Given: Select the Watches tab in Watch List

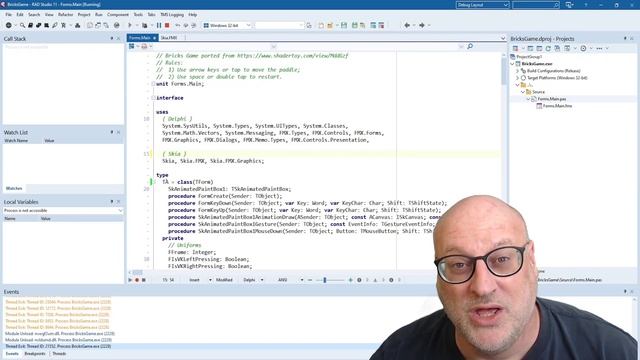Looking at the screenshot, I should click(x=14, y=188).
